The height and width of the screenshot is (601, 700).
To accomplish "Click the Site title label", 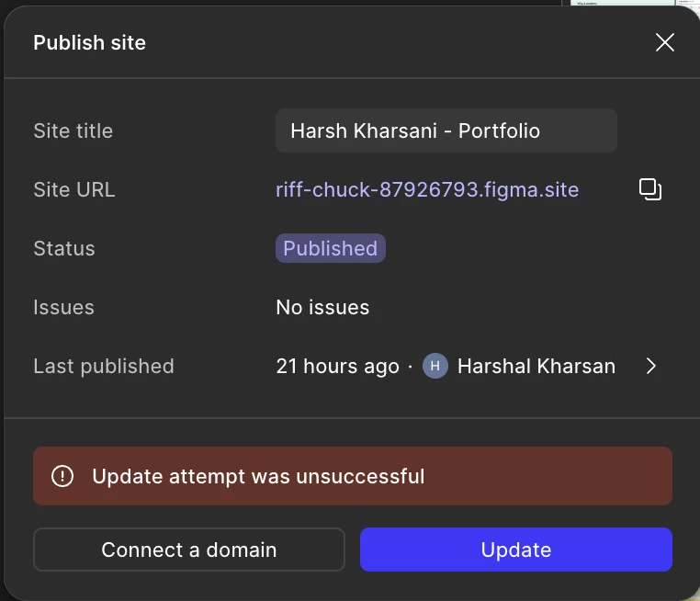I will click(73, 131).
